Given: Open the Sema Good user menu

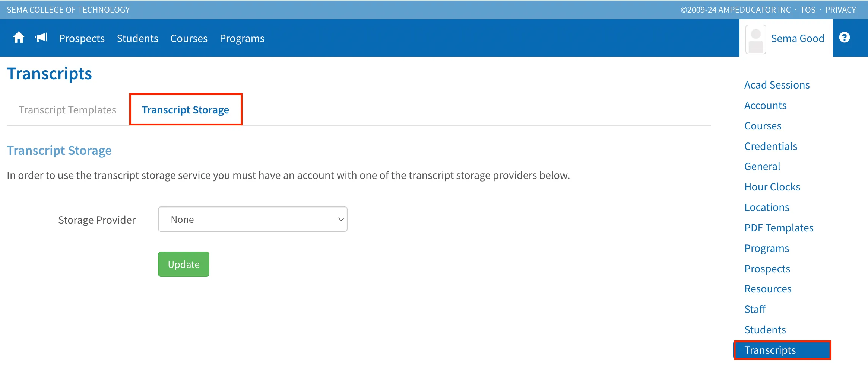Looking at the screenshot, I should click(x=798, y=38).
